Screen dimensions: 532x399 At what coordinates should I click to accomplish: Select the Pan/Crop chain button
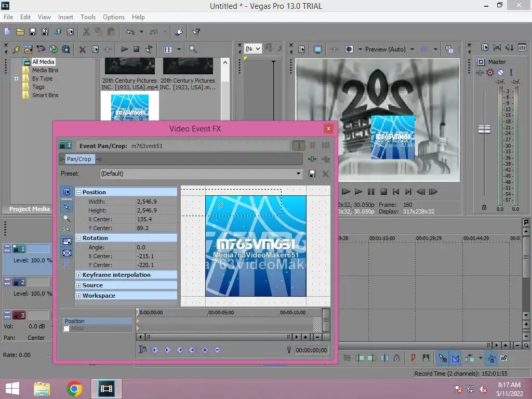(79, 159)
